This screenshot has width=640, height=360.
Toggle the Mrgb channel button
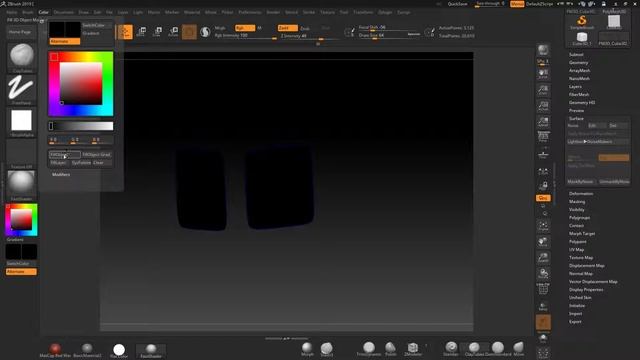(x=220, y=28)
